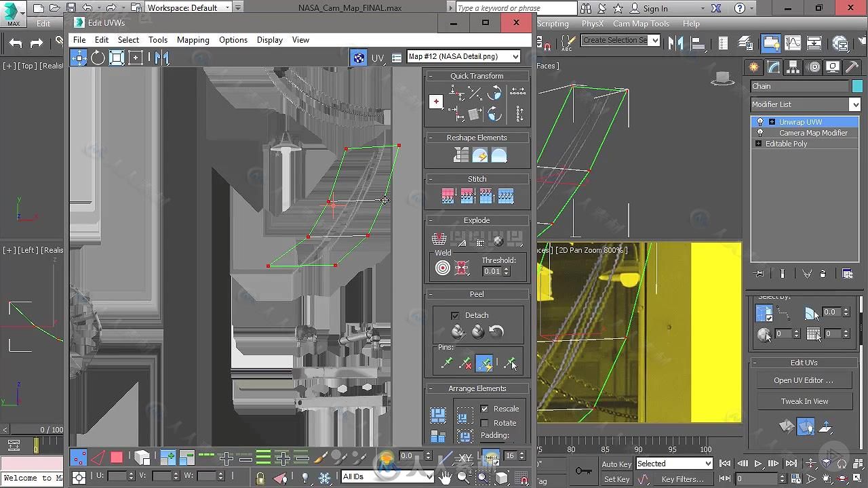Image resolution: width=868 pixels, height=488 pixels.
Task: Click the Open UV Editor button
Action: [x=804, y=380]
